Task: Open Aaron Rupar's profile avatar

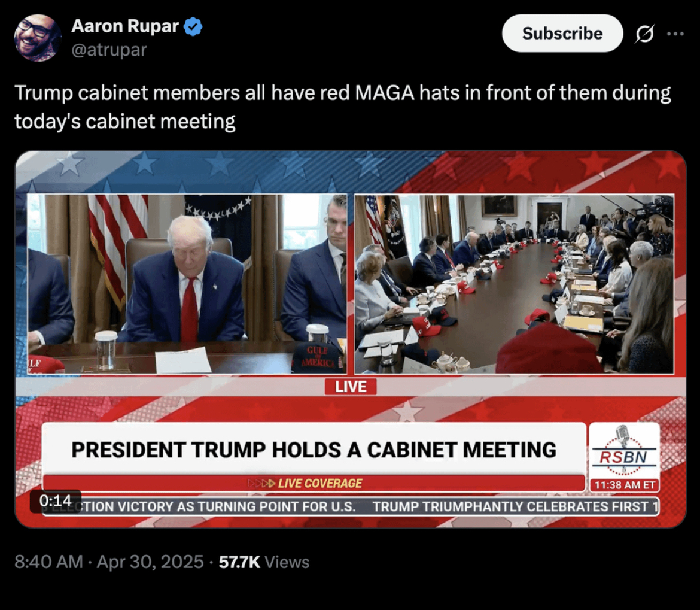Action: [x=38, y=38]
